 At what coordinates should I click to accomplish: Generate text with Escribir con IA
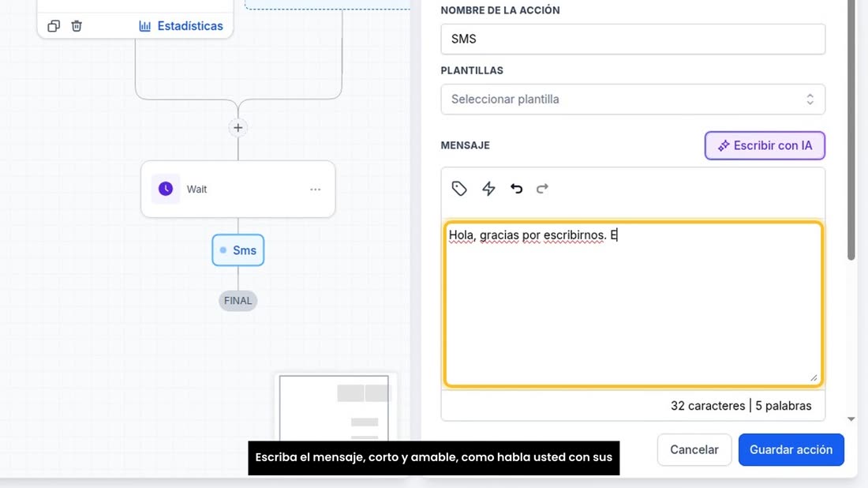click(x=765, y=145)
